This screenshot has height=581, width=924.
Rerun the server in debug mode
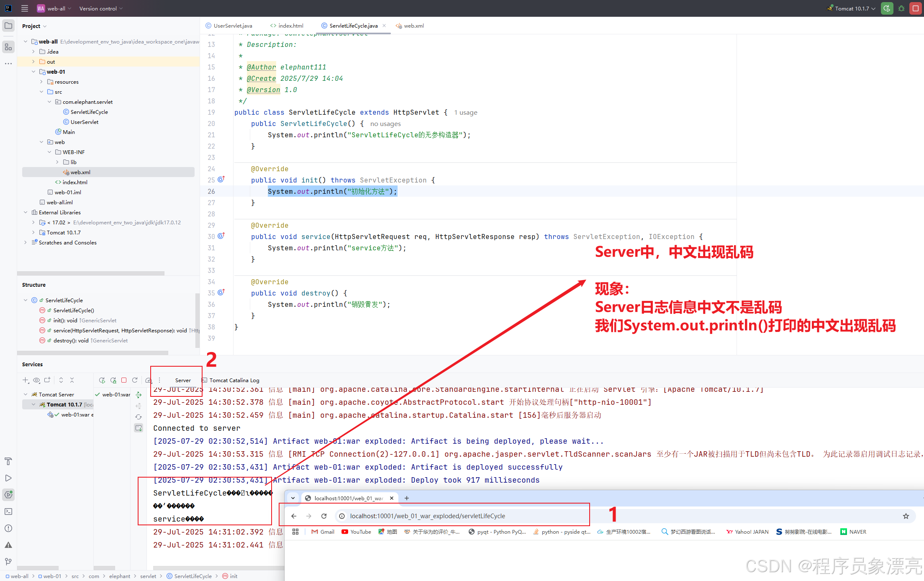pyautogui.click(x=113, y=380)
